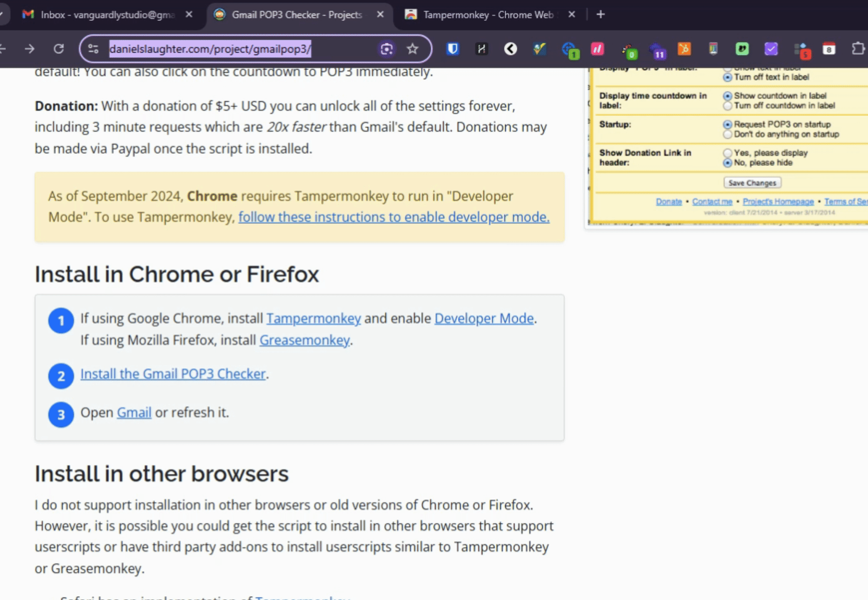Open the blue target extension with badge 1
The height and width of the screenshot is (600, 868).
pos(570,50)
